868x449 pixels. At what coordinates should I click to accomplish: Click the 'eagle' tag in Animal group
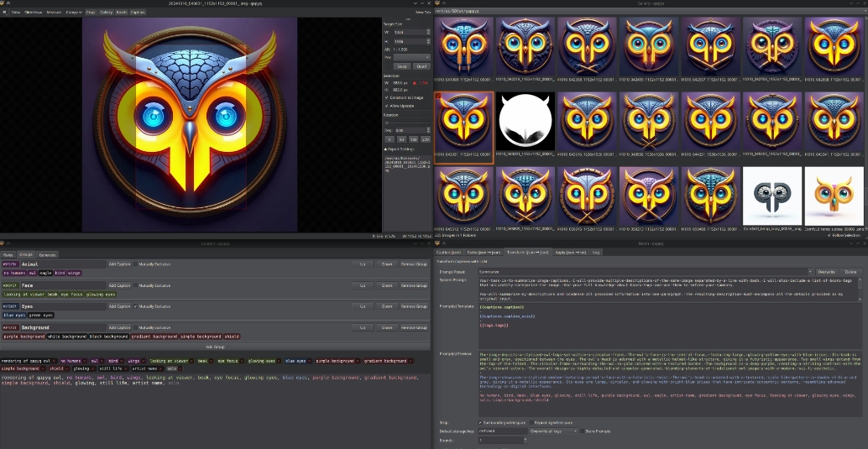pyautogui.click(x=46, y=273)
